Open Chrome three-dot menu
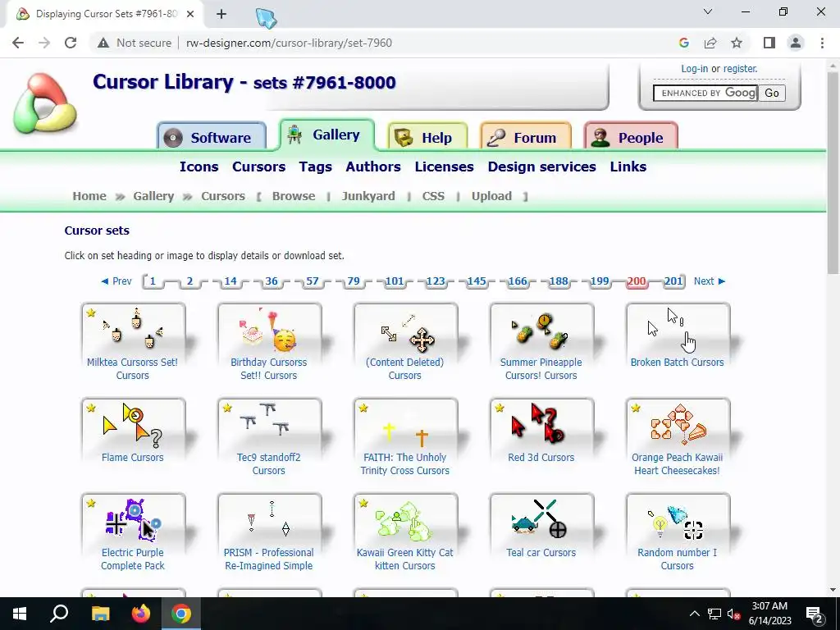 click(x=822, y=43)
